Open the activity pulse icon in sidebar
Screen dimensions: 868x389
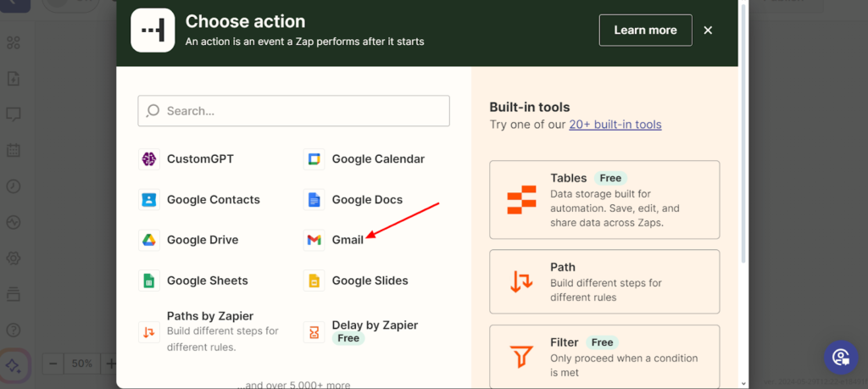click(14, 222)
